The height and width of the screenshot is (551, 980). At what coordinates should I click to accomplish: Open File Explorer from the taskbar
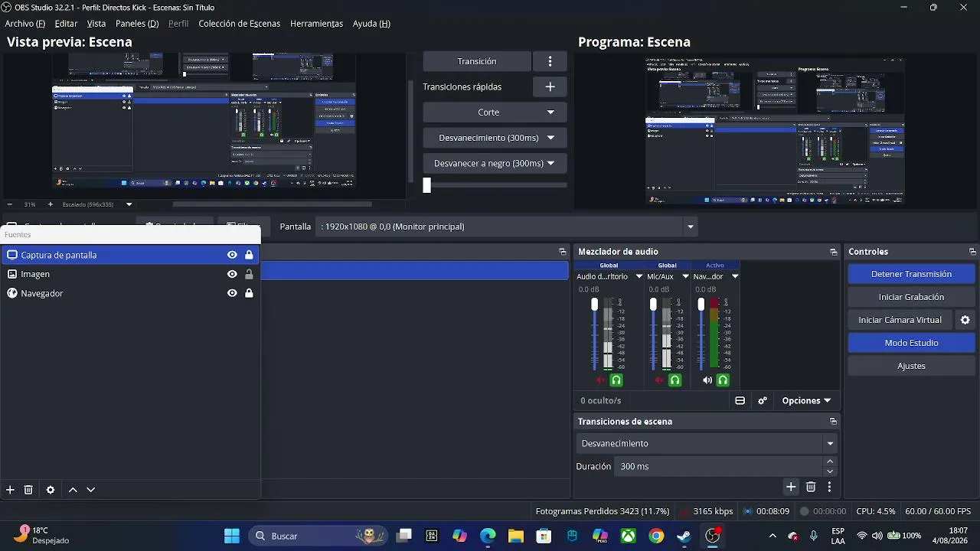515,536
